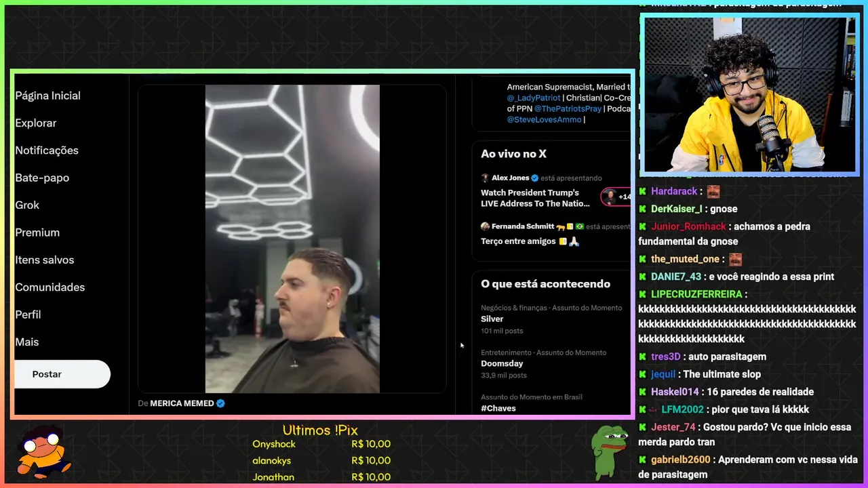Open Itens salvos in sidebar

coord(45,260)
